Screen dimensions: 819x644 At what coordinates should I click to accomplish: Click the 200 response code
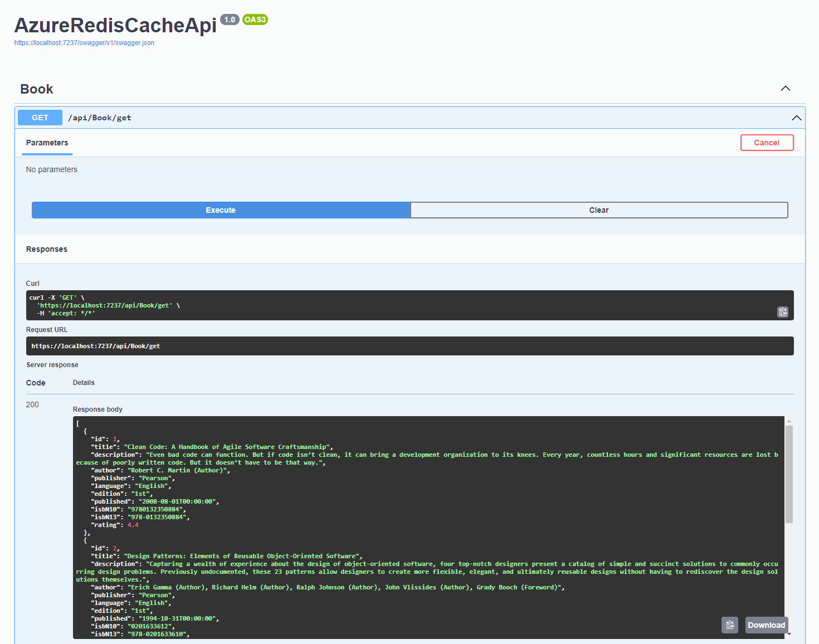tap(32, 404)
